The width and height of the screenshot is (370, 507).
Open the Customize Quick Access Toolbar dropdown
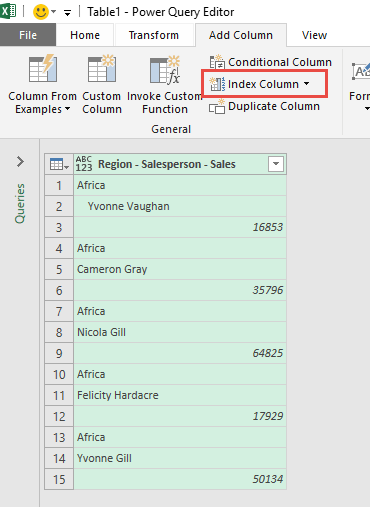pyautogui.click(x=67, y=13)
